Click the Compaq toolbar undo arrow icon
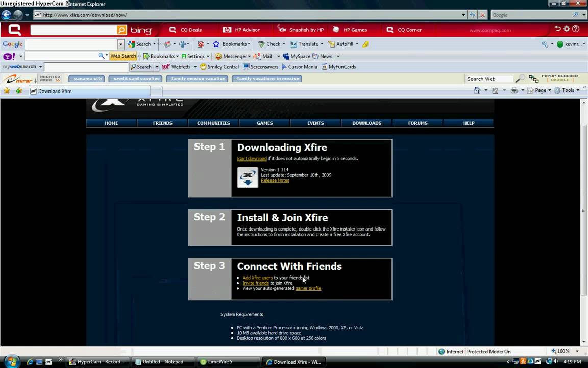Viewport: 588px width, 368px height. click(x=557, y=29)
